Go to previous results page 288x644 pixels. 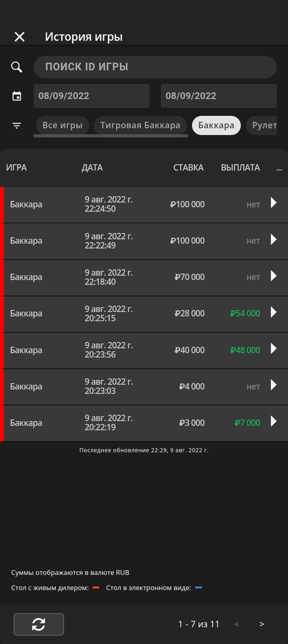237,624
